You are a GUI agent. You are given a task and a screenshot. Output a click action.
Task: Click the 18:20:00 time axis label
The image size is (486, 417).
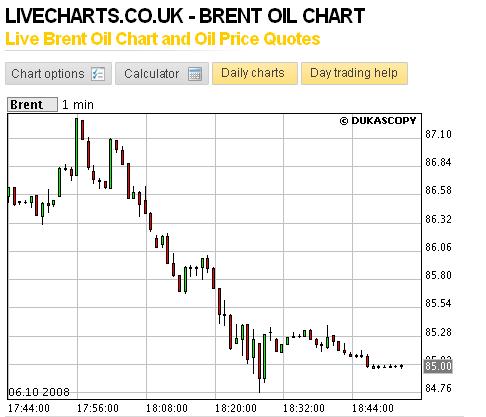click(236, 408)
